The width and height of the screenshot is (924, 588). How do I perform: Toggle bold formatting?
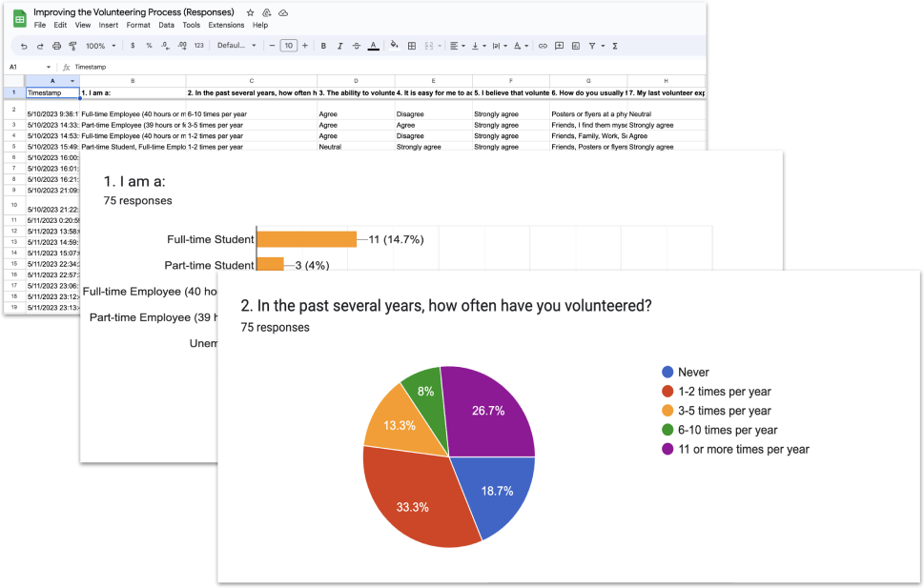(x=323, y=46)
